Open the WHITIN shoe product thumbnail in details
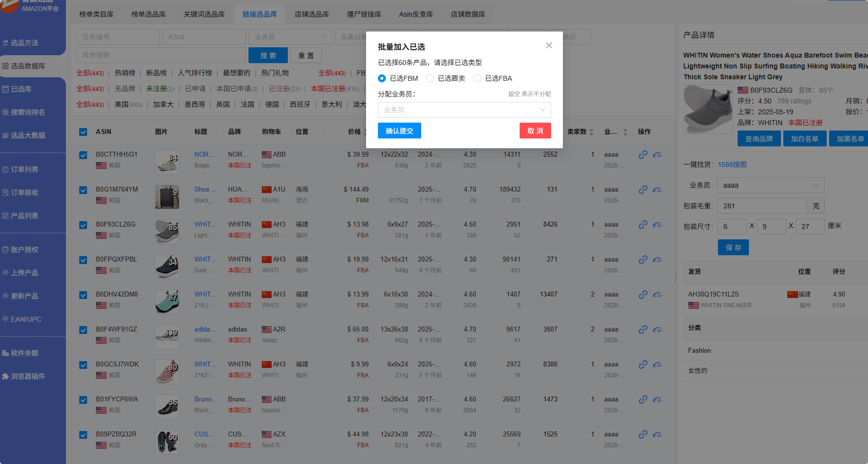This screenshot has height=464, width=868. pyautogui.click(x=708, y=109)
